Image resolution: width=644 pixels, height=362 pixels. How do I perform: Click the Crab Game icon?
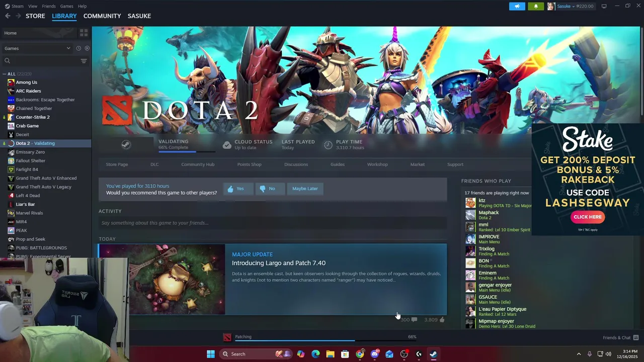(x=11, y=126)
